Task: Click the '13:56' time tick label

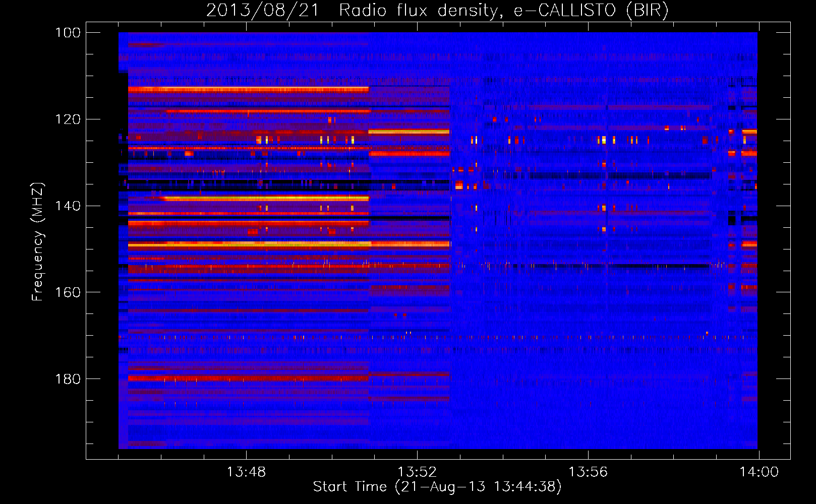Action: pos(588,472)
